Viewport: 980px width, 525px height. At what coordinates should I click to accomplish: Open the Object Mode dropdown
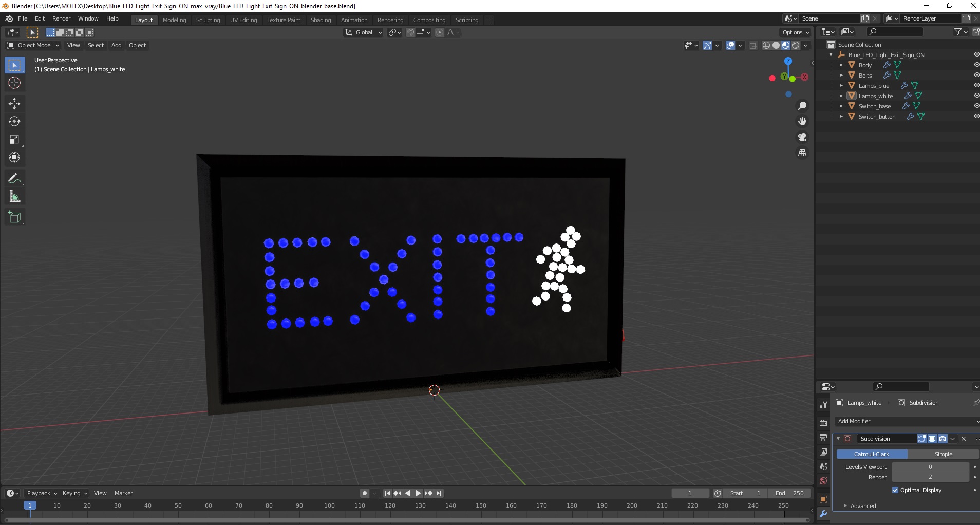(33, 45)
